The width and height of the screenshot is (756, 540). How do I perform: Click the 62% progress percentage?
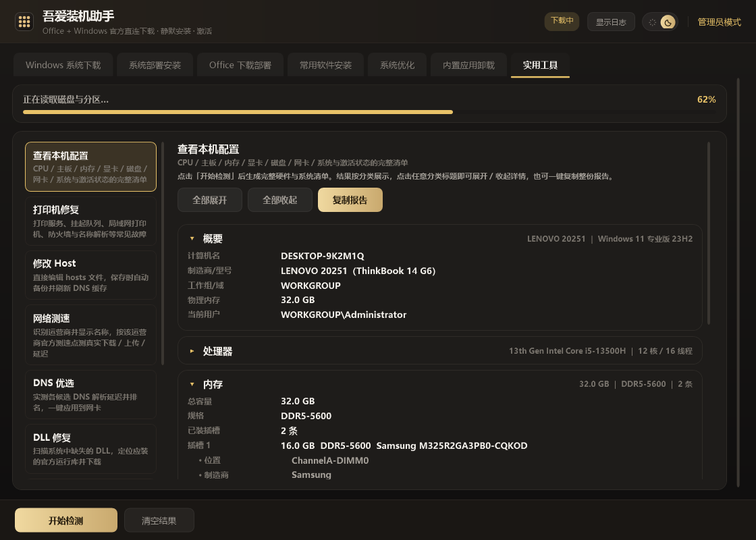(706, 99)
